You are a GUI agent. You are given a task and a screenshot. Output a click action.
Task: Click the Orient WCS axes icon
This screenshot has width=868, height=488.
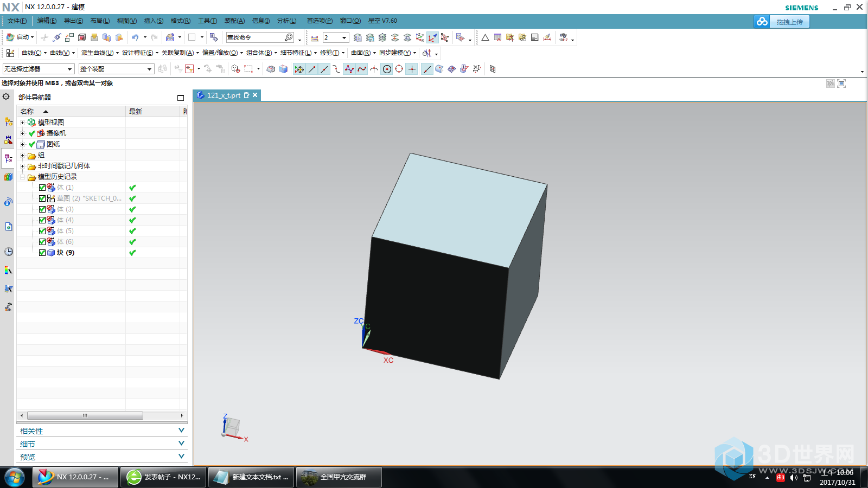click(420, 37)
